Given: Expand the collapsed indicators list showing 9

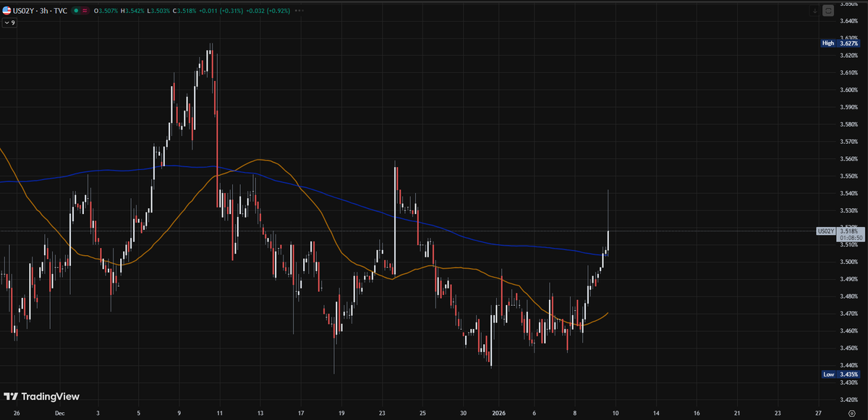Looking at the screenshot, I should (9, 23).
